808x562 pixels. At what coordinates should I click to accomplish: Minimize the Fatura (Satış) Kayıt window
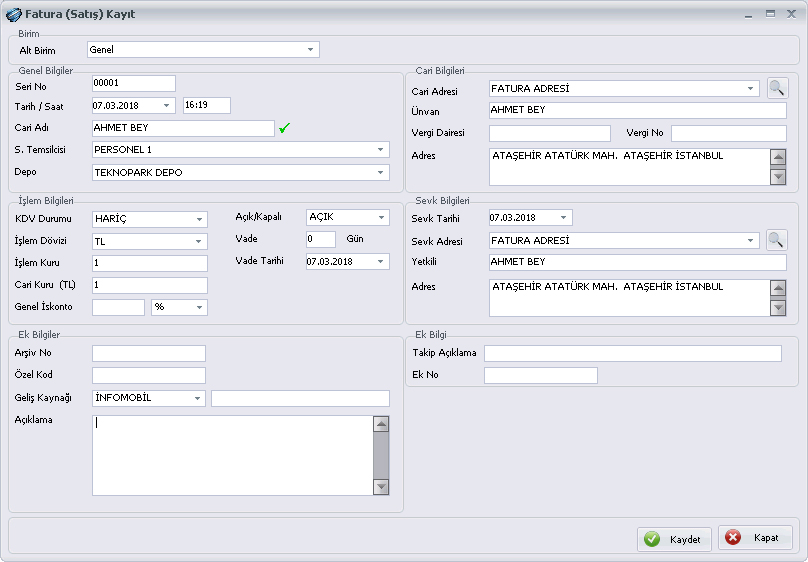[x=748, y=15]
